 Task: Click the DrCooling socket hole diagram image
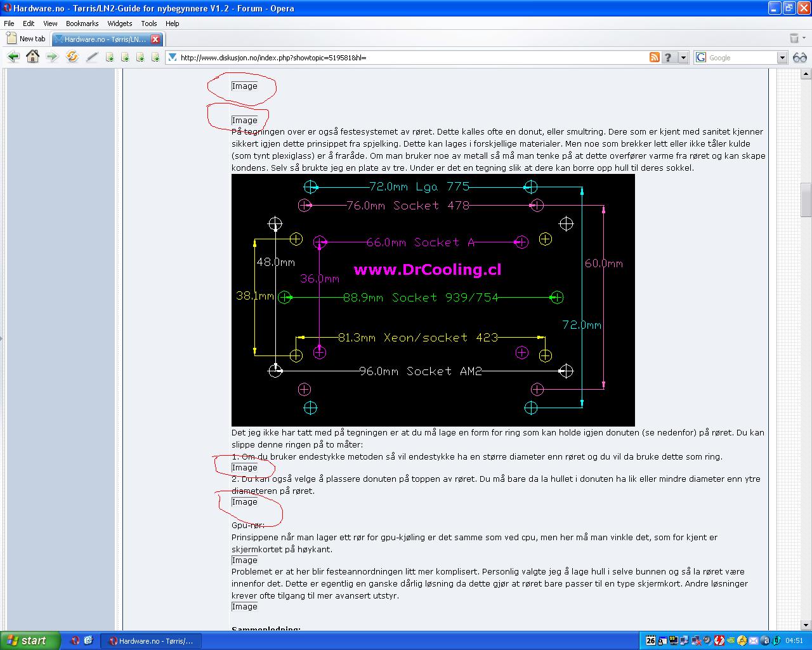click(x=433, y=300)
